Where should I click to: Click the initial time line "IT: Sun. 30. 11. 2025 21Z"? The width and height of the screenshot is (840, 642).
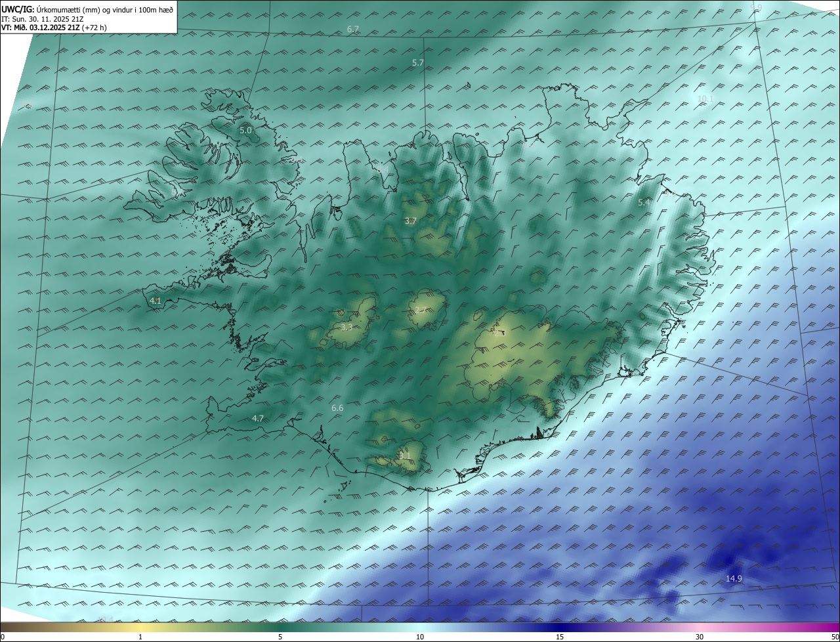(43, 19)
